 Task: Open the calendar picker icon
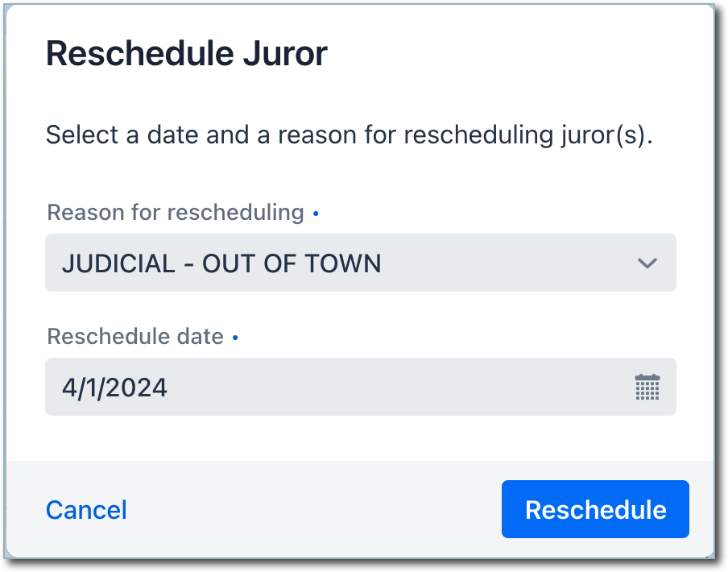[x=647, y=388]
